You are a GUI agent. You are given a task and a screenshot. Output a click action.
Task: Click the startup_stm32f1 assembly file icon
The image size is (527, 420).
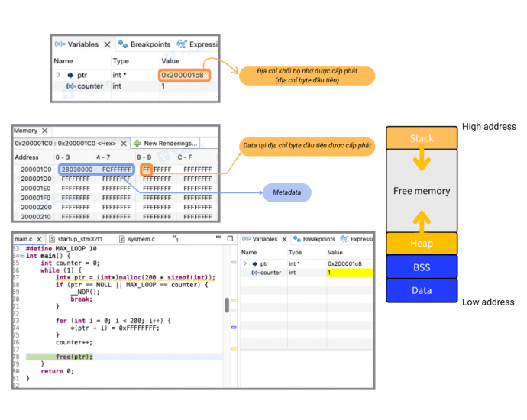tap(52, 239)
